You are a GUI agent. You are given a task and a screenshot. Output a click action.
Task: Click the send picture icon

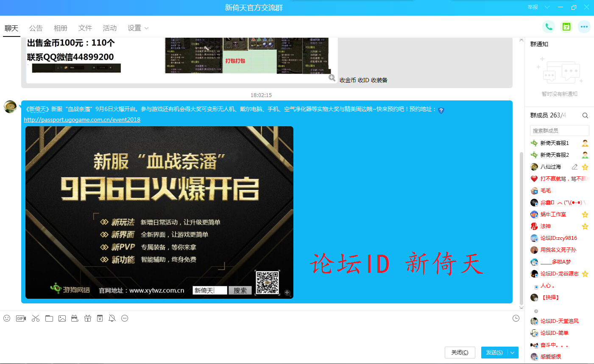62,318
